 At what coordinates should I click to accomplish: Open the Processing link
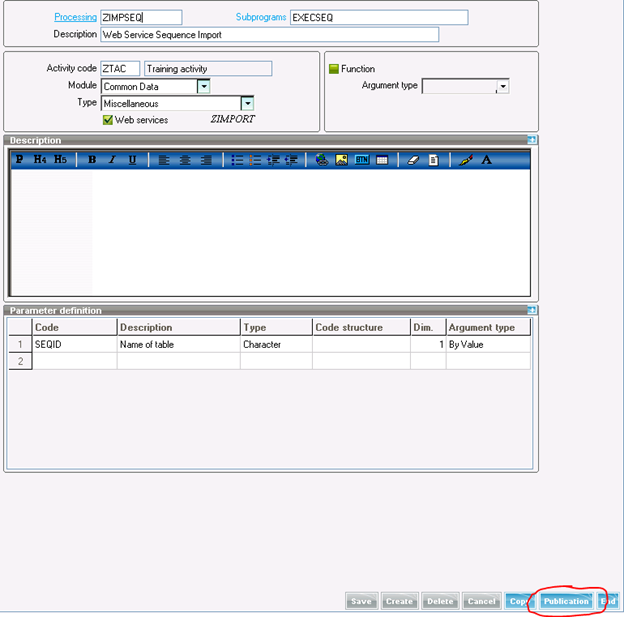point(75,17)
